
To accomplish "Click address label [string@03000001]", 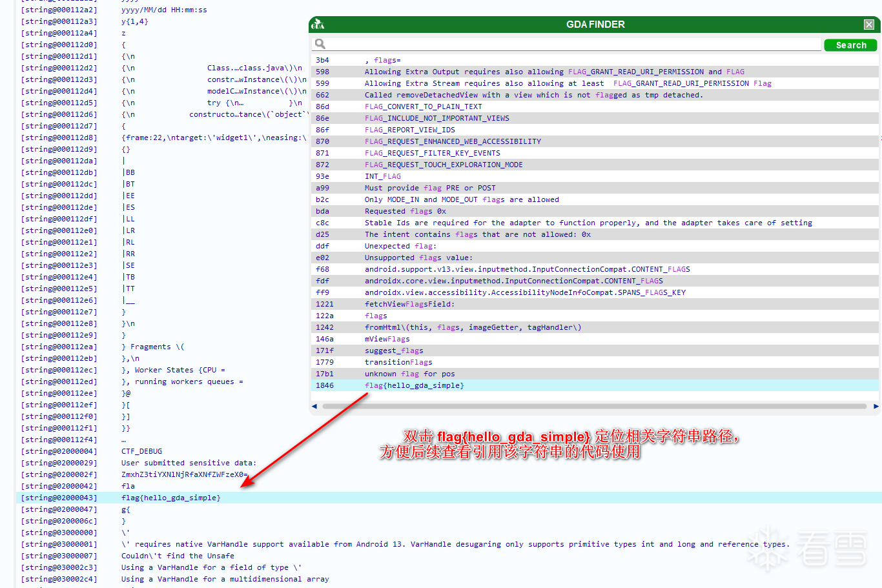I will (x=59, y=544).
